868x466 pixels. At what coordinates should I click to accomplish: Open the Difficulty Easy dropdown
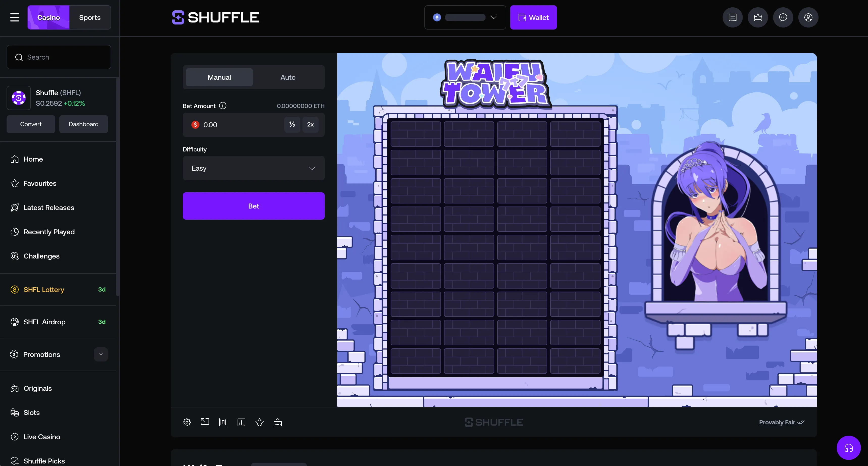click(x=254, y=168)
